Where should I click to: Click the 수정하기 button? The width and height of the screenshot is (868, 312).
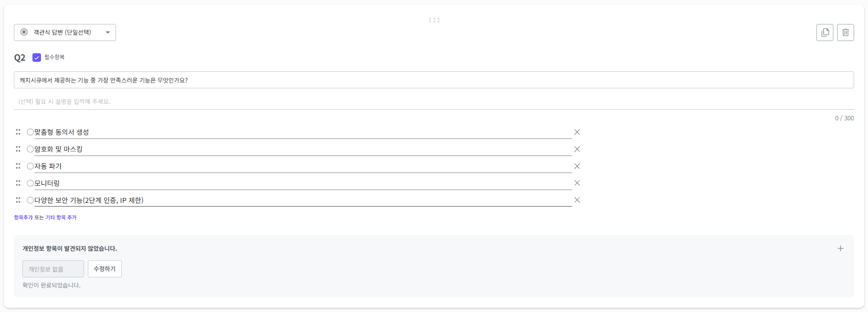coord(105,269)
